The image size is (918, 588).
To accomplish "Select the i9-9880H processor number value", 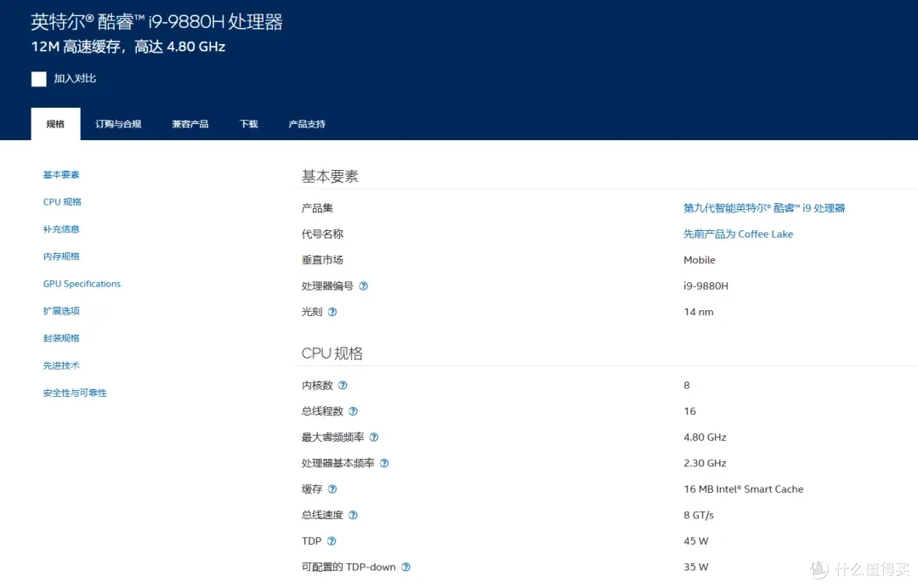I will click(706, 286).
